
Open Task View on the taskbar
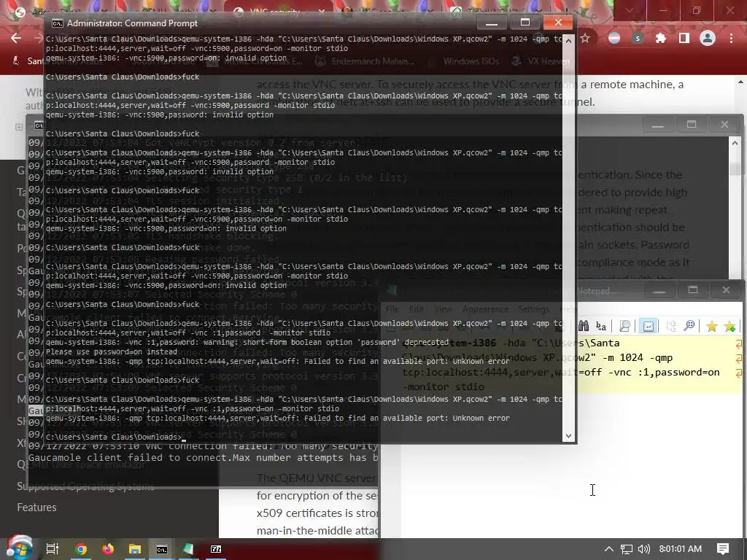[x=53, y=549]
